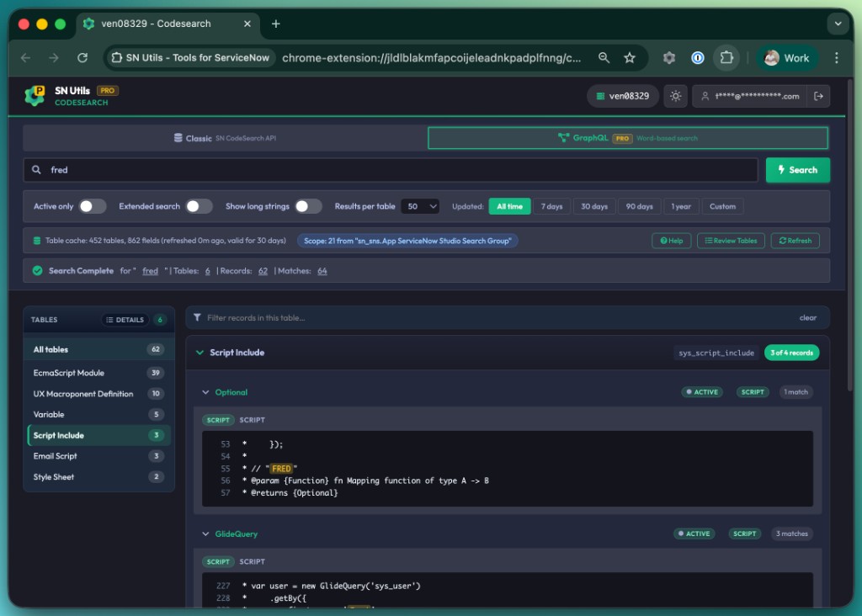Toggle the light/dark theme sun icon

(x=676, y=96)
